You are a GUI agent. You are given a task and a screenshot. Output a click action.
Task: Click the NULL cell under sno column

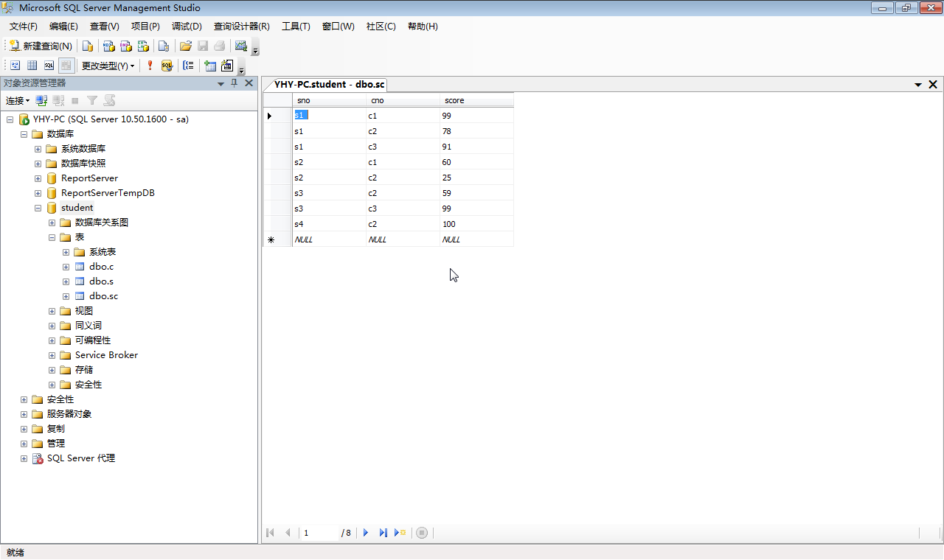point(329,239)
